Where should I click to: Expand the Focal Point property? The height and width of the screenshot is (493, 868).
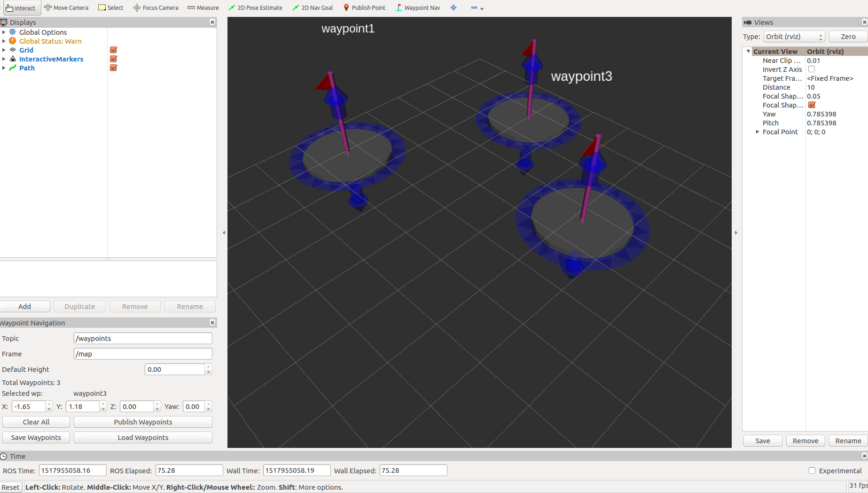click(757, 132)
